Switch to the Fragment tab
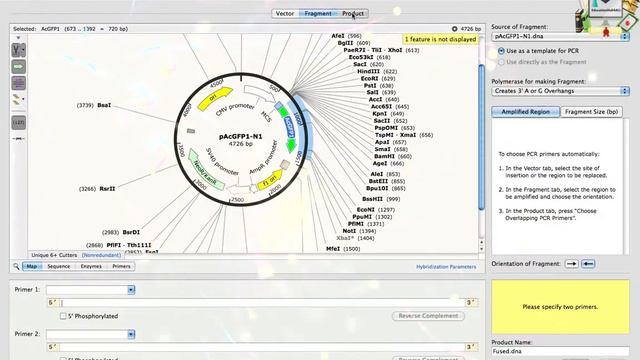Viewport: 640px width, 360px height. 318,13
